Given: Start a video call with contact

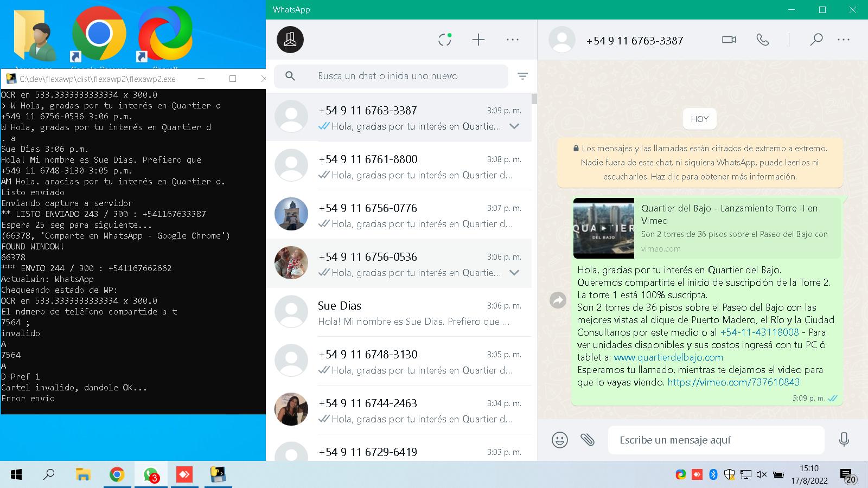Looking at the screenshot, I should pyautogui.click(x=729, y=40).
